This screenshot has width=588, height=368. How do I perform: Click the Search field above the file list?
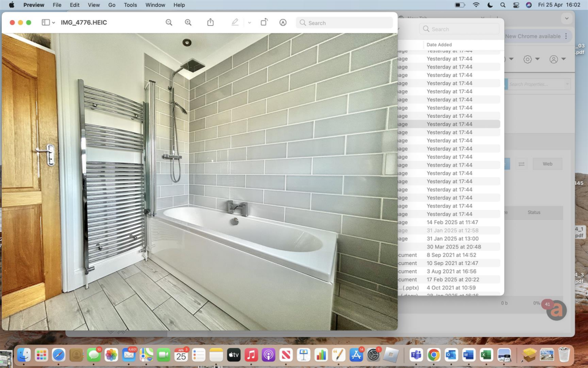[459, 28]
